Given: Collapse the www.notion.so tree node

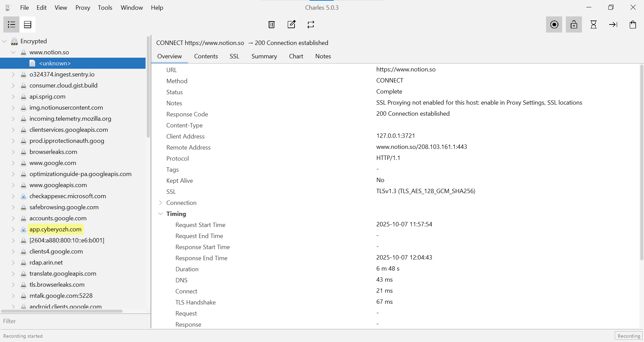Looking at the screenshot, I should [13, 52].
